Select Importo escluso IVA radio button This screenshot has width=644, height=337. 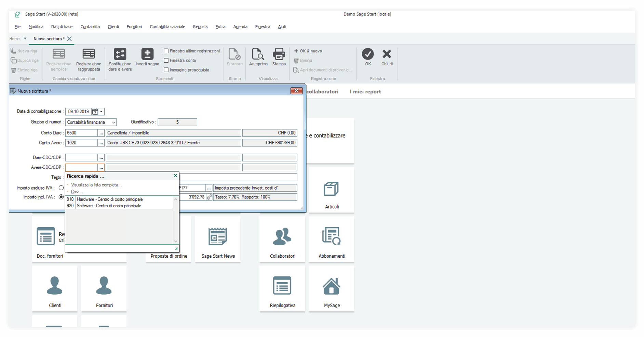pos(61,188)
